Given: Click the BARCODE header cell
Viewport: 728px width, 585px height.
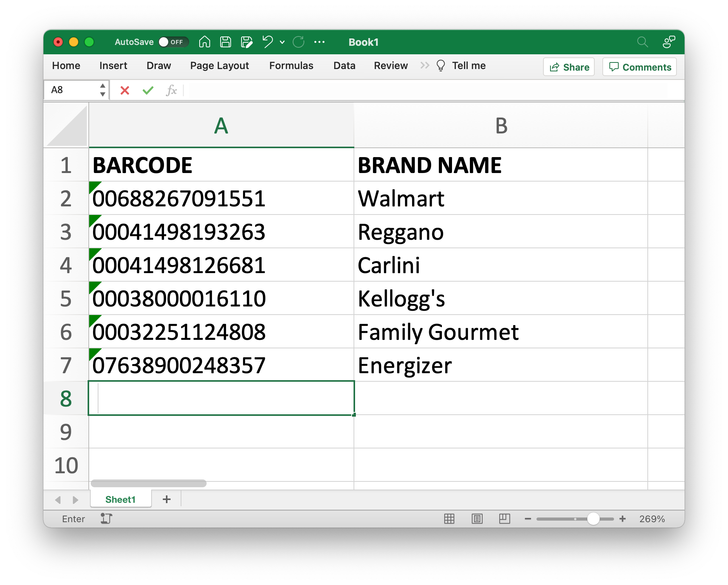Looking at the screenshot, I should 221,165.
